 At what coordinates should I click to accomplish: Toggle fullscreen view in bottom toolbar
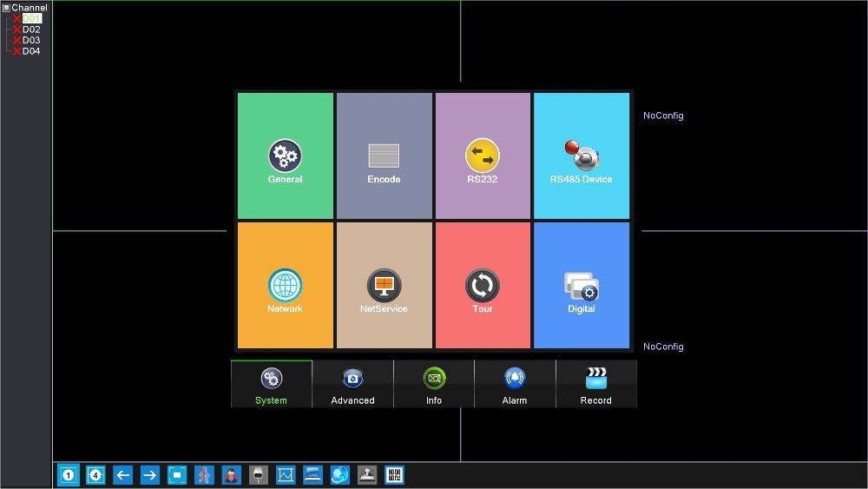pyautogui.click(x=177, y=475)
